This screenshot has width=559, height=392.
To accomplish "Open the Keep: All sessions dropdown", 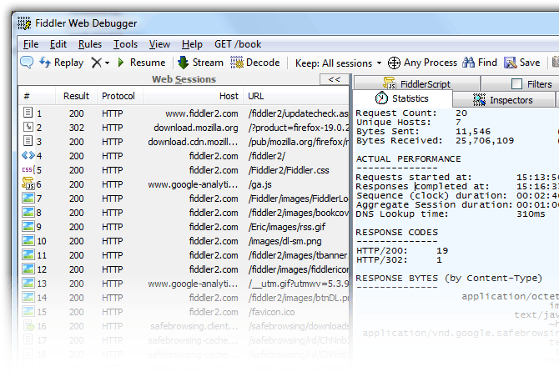I will pos(339,63).
